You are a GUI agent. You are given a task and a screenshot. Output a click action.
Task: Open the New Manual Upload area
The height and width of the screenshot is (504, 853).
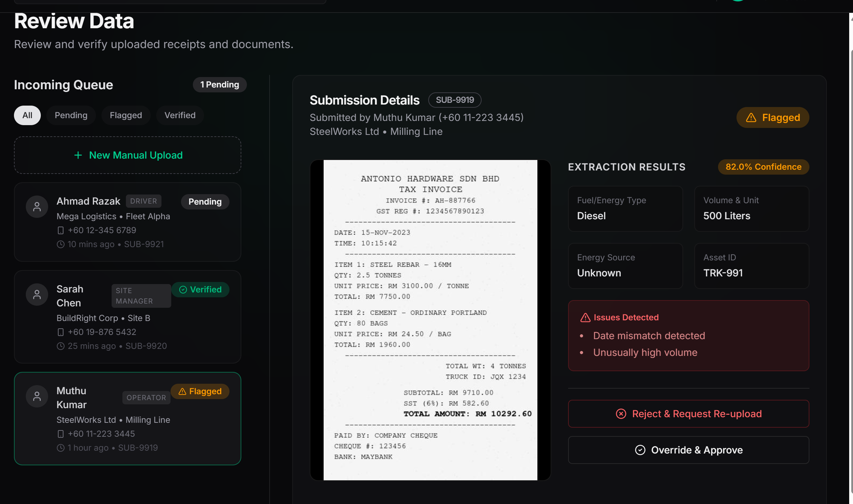coord(128,155)
